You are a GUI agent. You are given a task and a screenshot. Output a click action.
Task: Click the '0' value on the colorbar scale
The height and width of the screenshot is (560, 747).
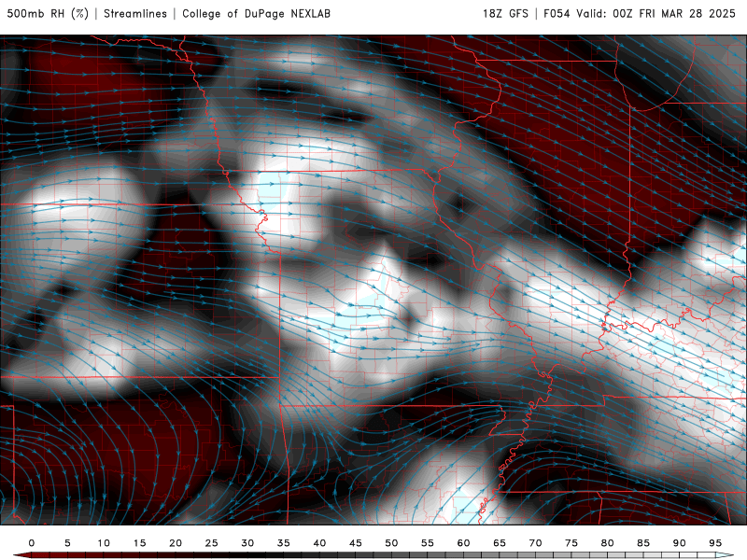[x=32, y=543]
